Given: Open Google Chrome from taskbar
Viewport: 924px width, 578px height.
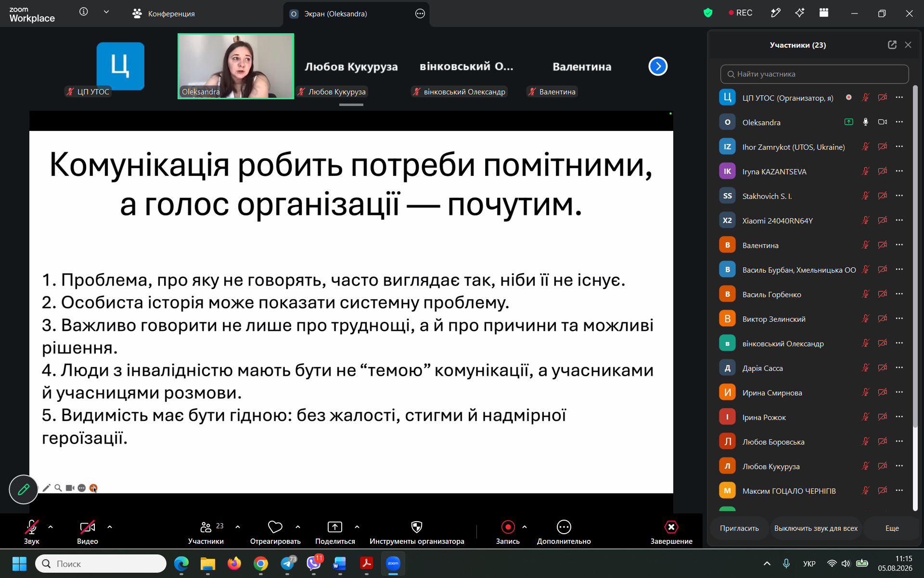Looking at the screenshot, I should [x=261, y=564].
